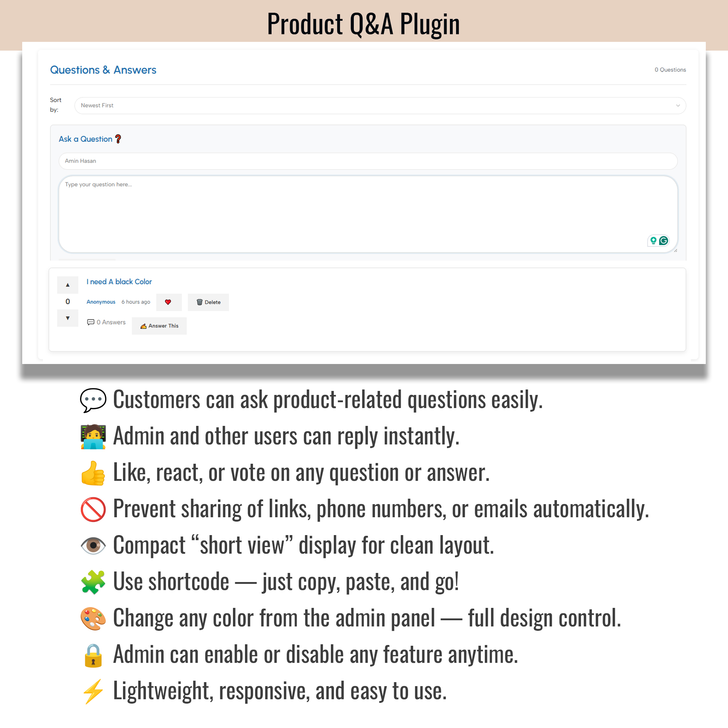Open the 'Newest First' sort dropdown
Image resolution: width=728 pixels, height=728 pixels.
(x=380, y=106)
